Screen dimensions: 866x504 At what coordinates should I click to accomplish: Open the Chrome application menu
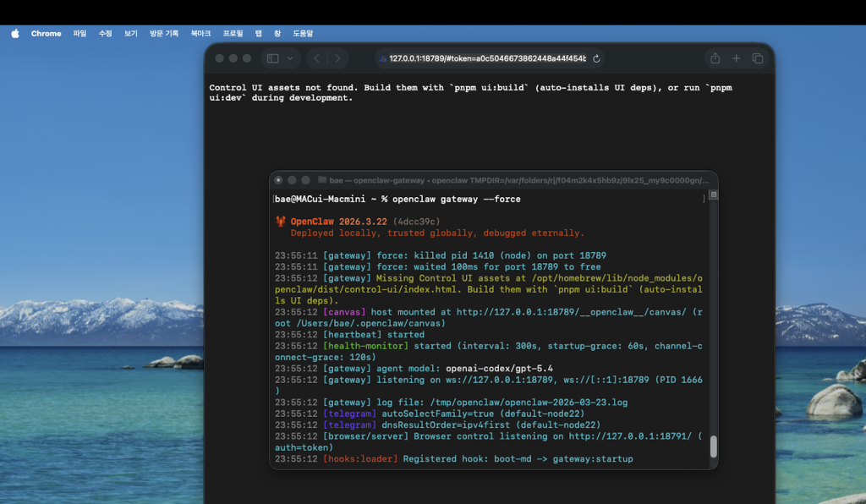46,34
